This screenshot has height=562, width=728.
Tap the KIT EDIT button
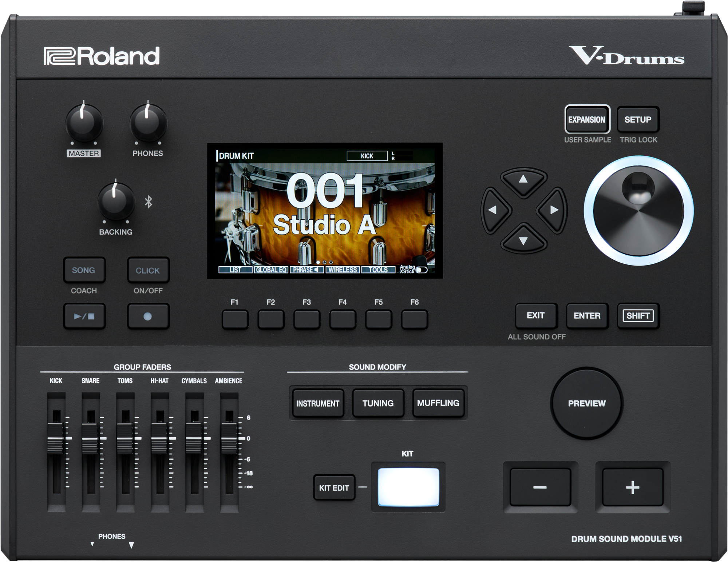point(334,488)
